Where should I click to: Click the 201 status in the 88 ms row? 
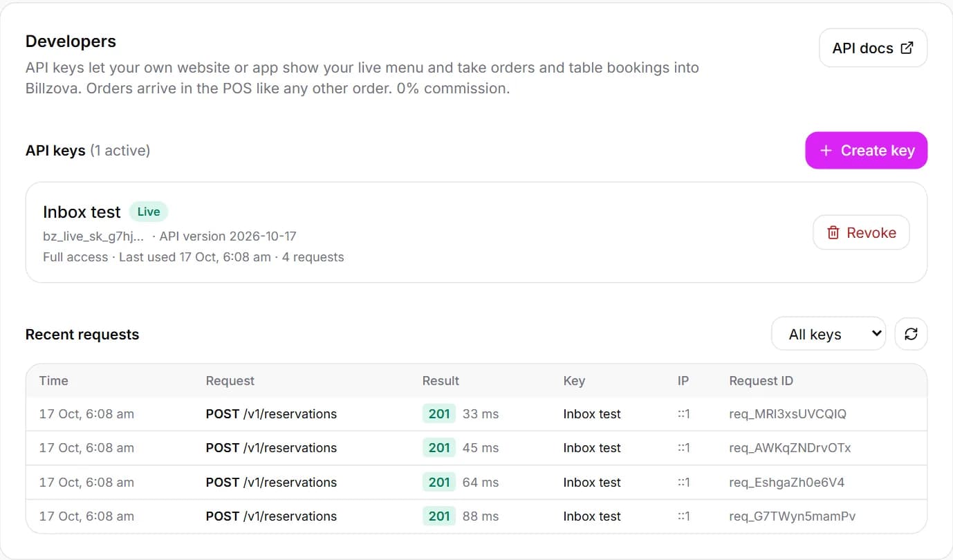tap(439, 516)
